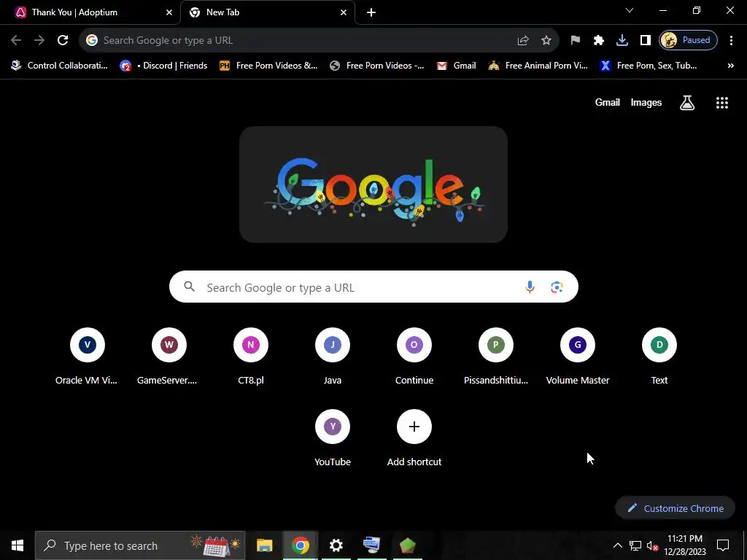Open the Paused profile button
The height and width of the screenshot is (560, 747).
point(688,41)
